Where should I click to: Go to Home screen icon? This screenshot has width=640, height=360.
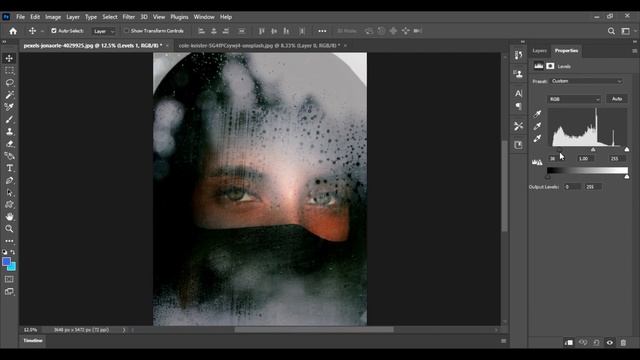point(13,31)
